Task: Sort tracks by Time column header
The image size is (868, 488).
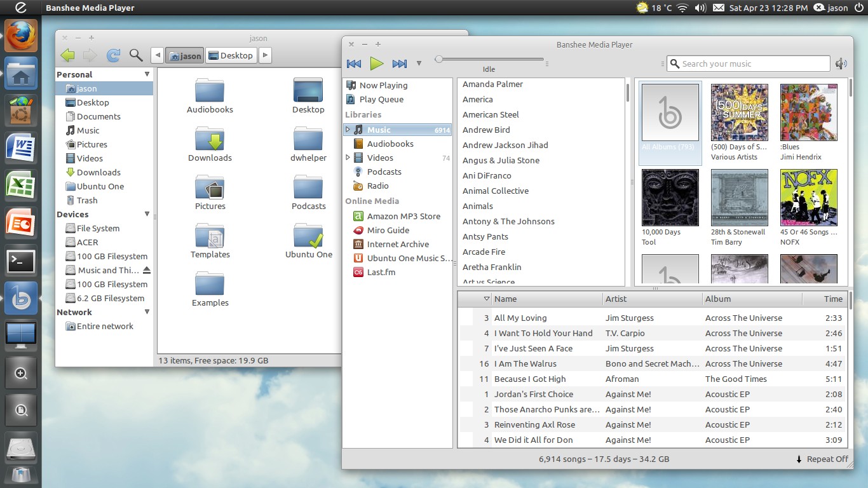Action: pyautogui.click(x=825, y=299)
